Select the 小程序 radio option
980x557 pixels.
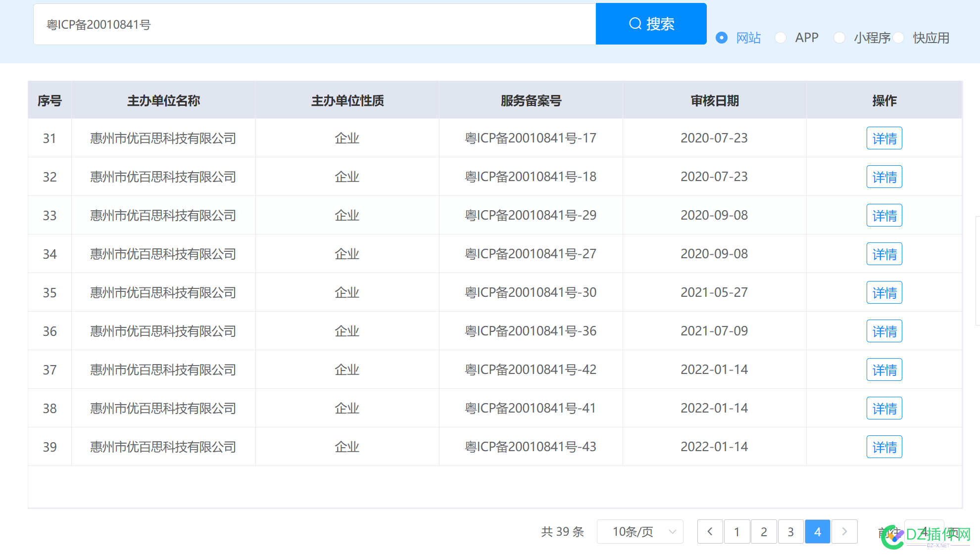(862, 38)
